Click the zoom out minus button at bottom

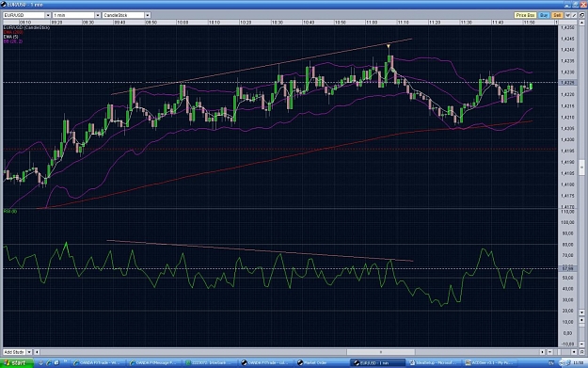point(549,352)
